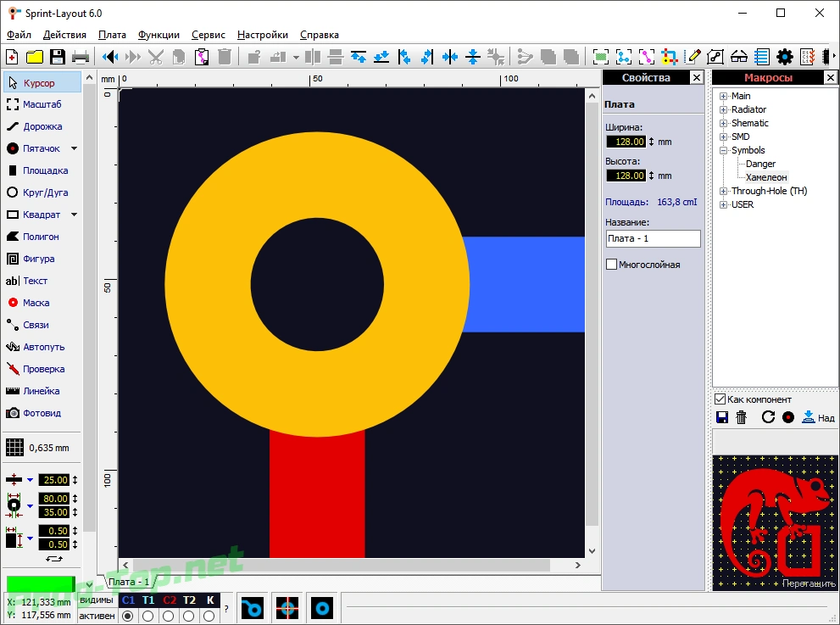The height and width of the screenshot is (625, 840).
Task: Enable the Многослойная checkbox
Action: click(x=611, y=265)
